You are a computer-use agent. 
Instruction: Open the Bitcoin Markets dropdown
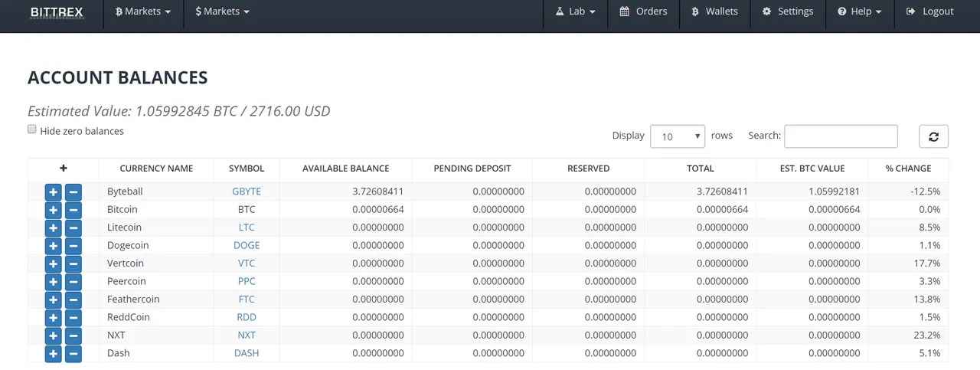pyautogui.click(x=143, y=11)
